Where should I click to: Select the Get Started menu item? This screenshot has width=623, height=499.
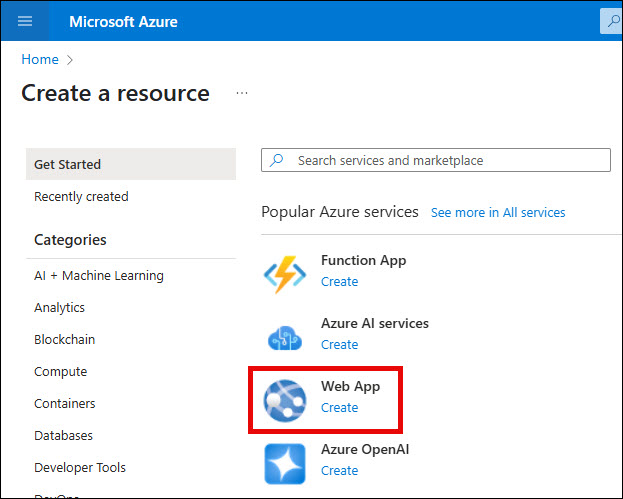(x=131, y=164)
